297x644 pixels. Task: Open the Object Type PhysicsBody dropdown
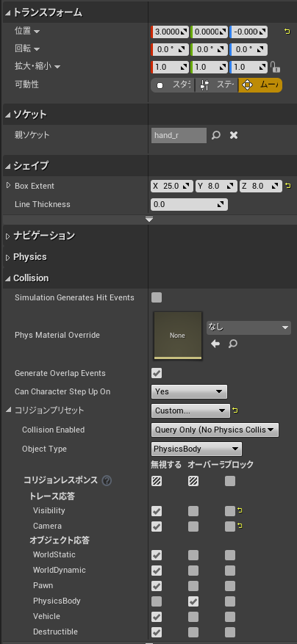pos(196,449)
